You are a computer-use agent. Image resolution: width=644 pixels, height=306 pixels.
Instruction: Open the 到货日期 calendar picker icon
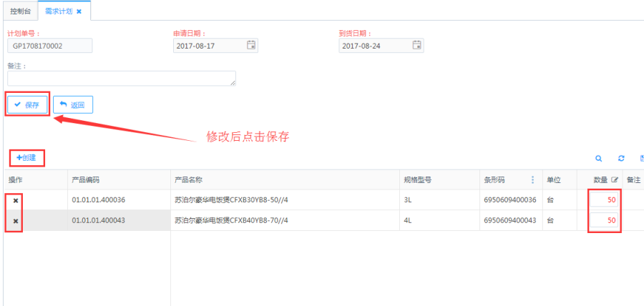pos(416,45)
